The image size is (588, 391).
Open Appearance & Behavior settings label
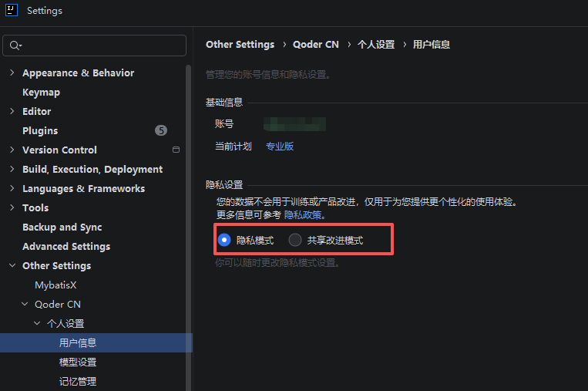coord(79,72)
